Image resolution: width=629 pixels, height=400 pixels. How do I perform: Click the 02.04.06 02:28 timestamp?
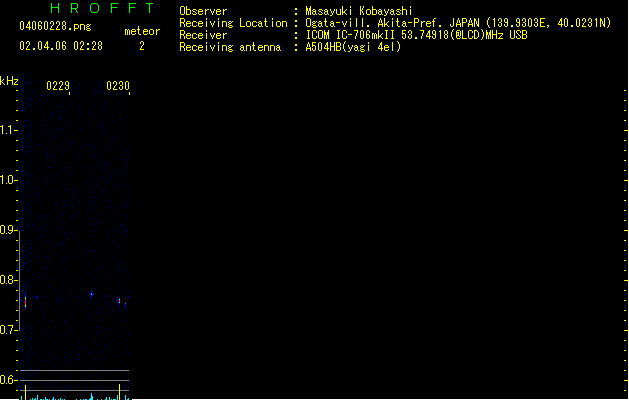tap(61, 46)
